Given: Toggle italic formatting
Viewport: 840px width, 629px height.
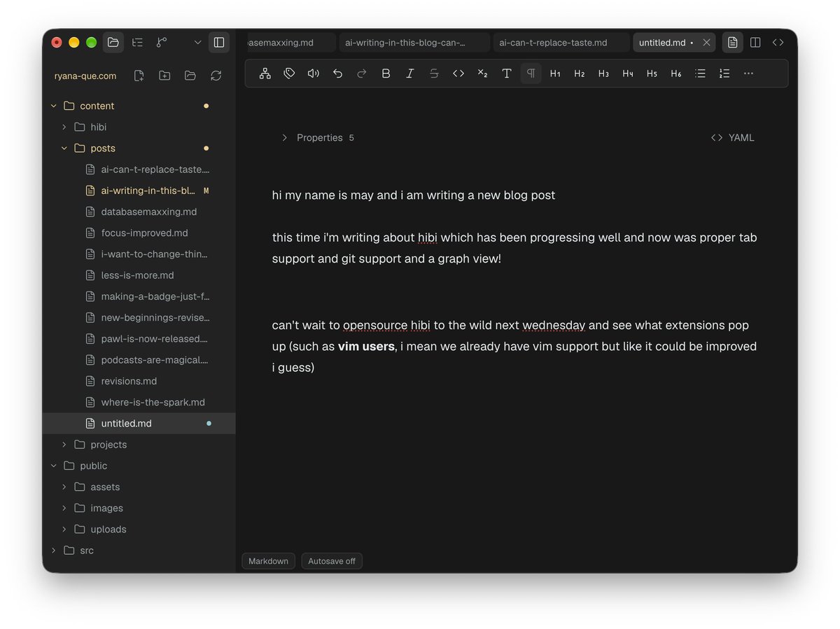Looking at the screenshot, I should click(x=410, y=74).
